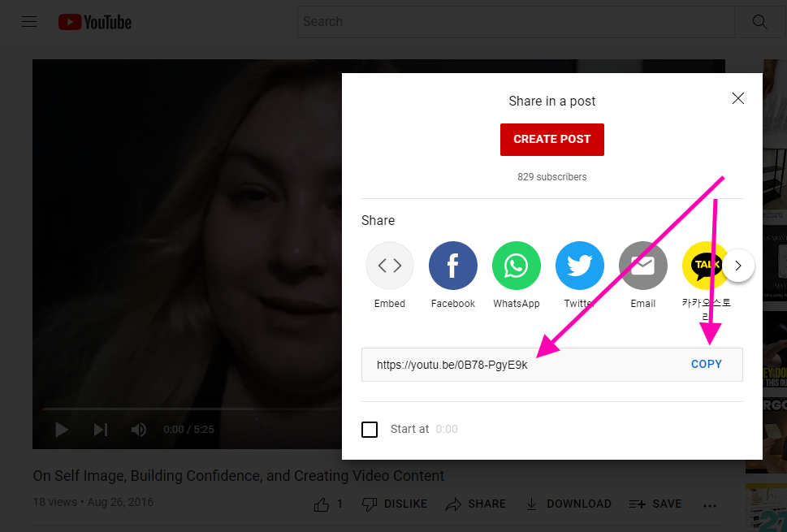787x532 pixels.
Task: Click the search magnifier icon
Action: click(759, 21)
